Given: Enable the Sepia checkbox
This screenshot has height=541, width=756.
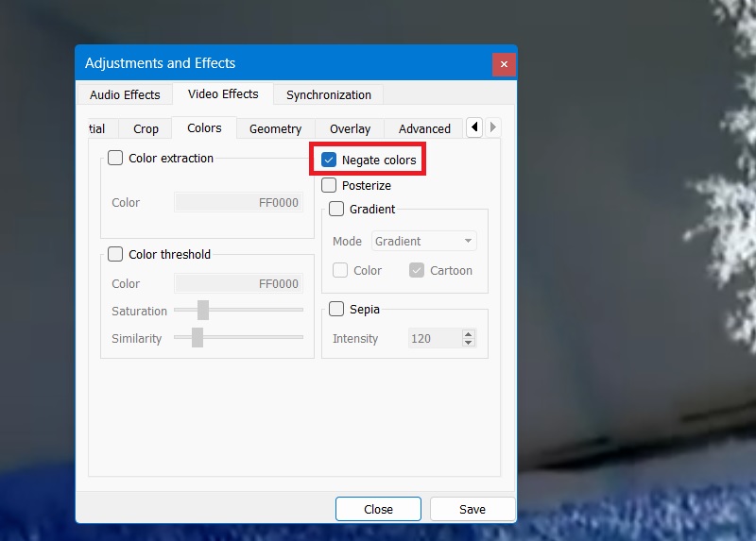Looking at the screenshot, I should point(336,309).
